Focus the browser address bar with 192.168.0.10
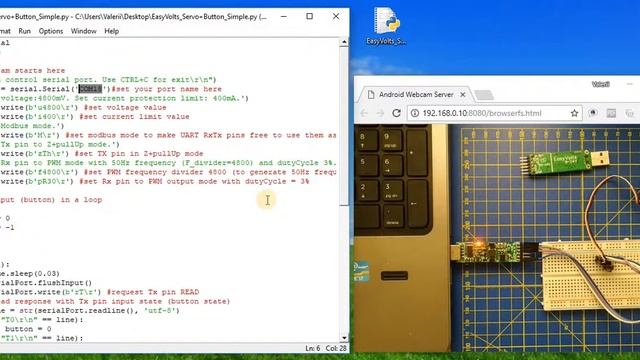 [494, 113]
